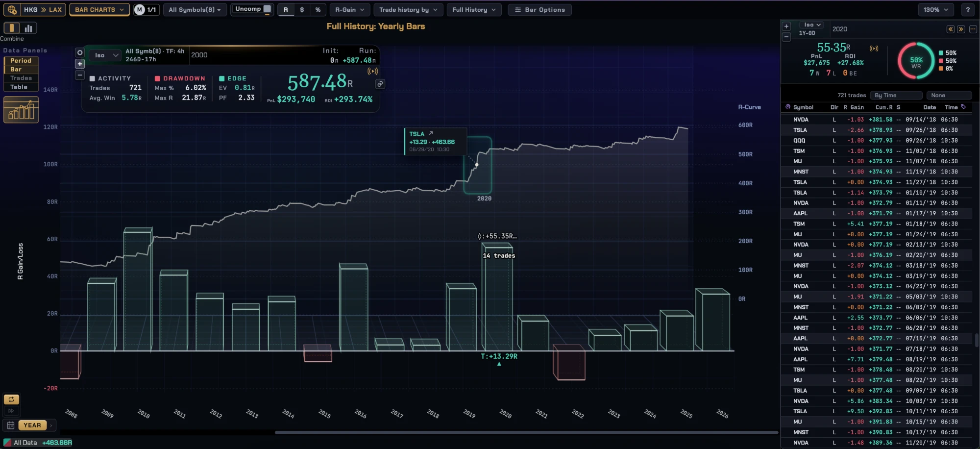Click the purple head icon beside the Symbol header
This screenshot has height=449, width=980.
click(788, 107)
